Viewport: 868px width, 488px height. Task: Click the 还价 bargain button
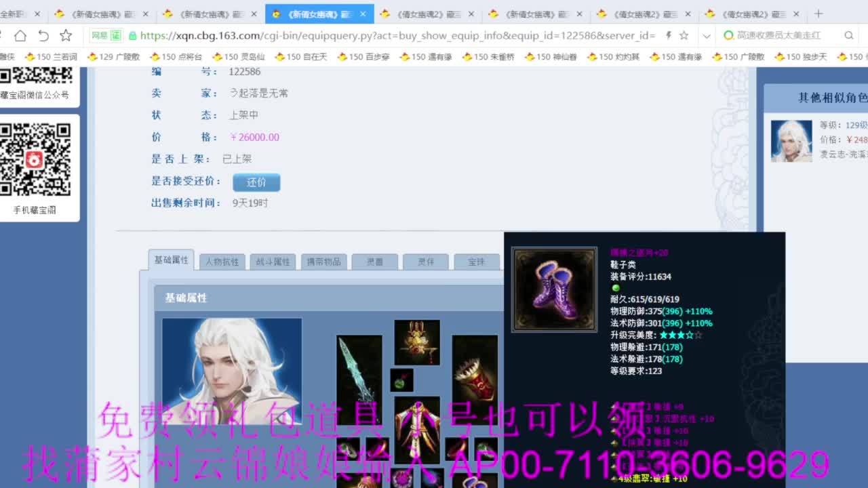pyautogui.click(x=256, y=182)
